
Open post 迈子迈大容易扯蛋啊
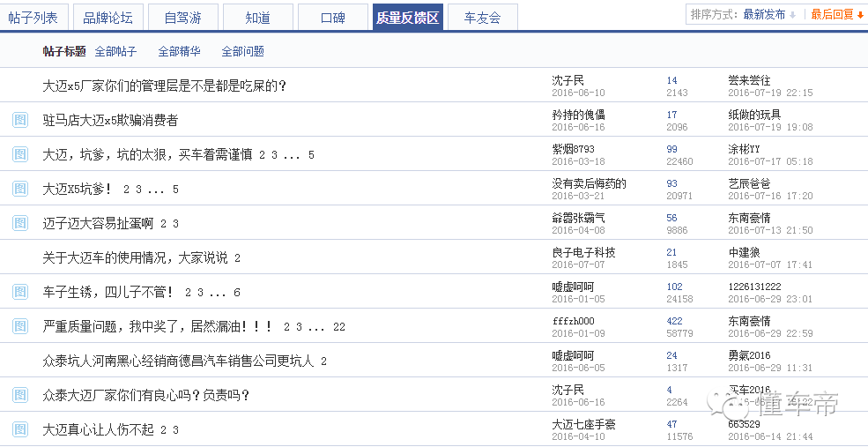click(98, 223)
